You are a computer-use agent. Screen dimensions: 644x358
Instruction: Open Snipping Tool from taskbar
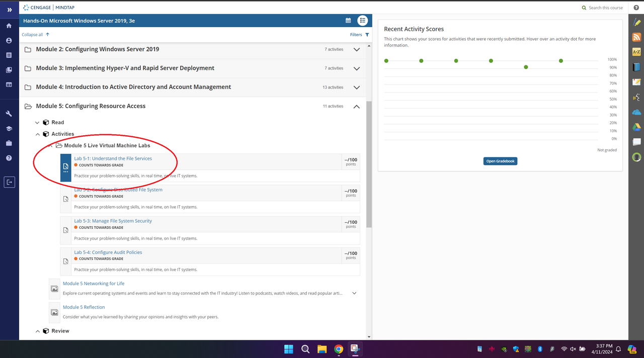coord(355,348)
